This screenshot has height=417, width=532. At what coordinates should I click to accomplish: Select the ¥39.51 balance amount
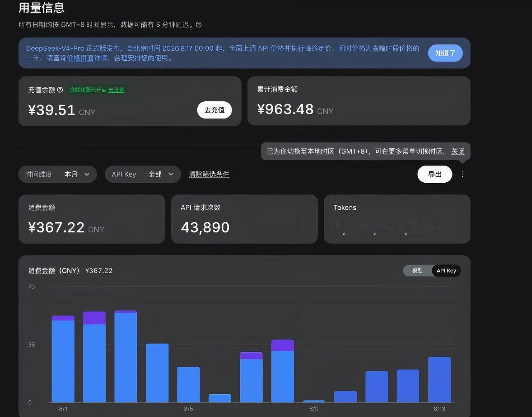pos(52,110)
